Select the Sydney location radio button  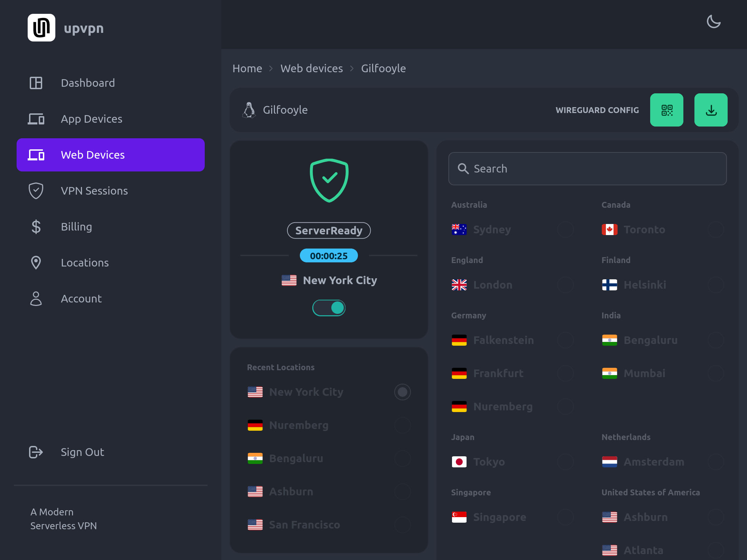click(565, 230)
